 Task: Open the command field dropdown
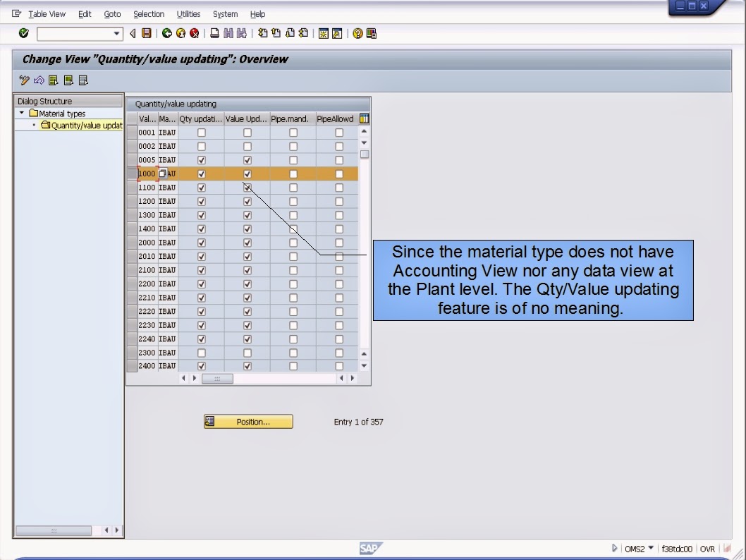pos(116,32)
